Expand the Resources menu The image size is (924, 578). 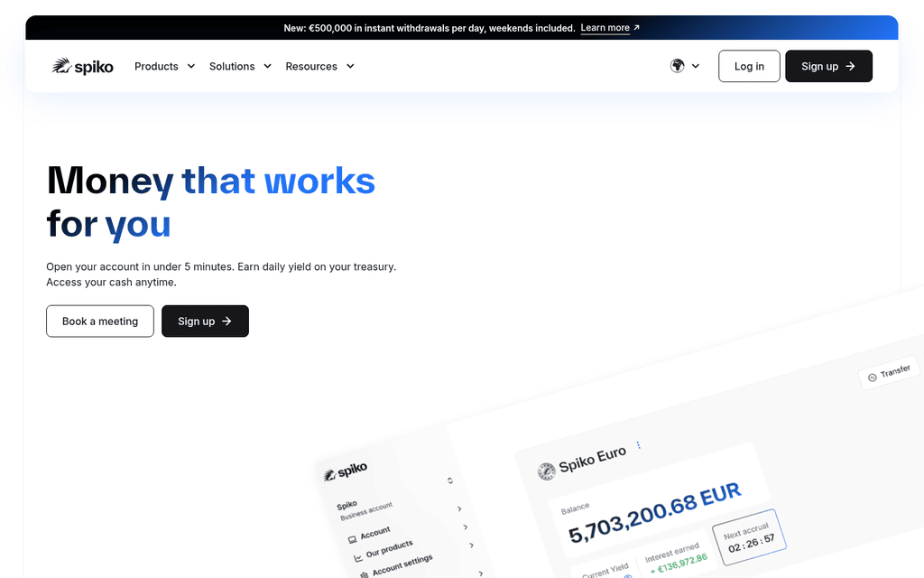(320, 66)
